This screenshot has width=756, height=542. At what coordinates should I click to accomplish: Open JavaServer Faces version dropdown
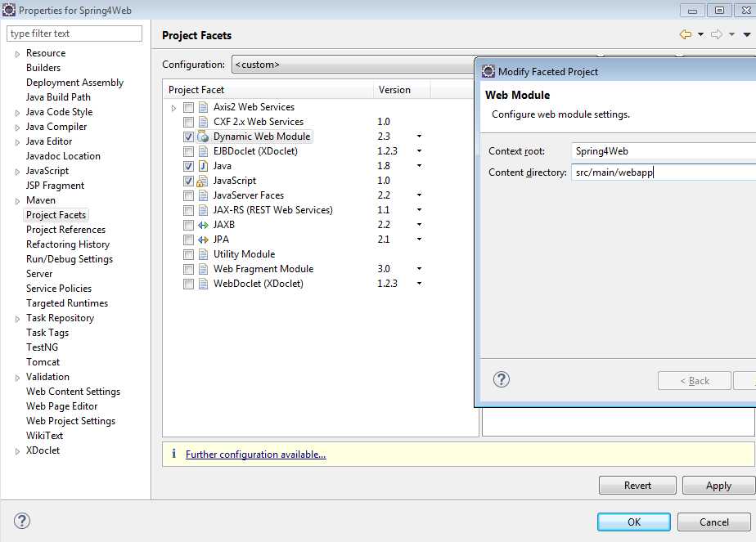pyautogui.click(x=419, y=195)
